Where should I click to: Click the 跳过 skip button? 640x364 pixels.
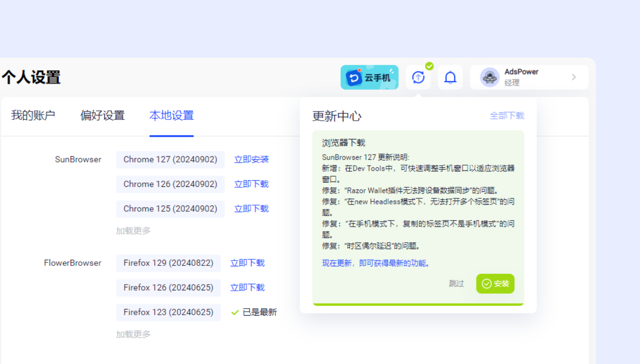pyautogui.click(x=456, y=284)
